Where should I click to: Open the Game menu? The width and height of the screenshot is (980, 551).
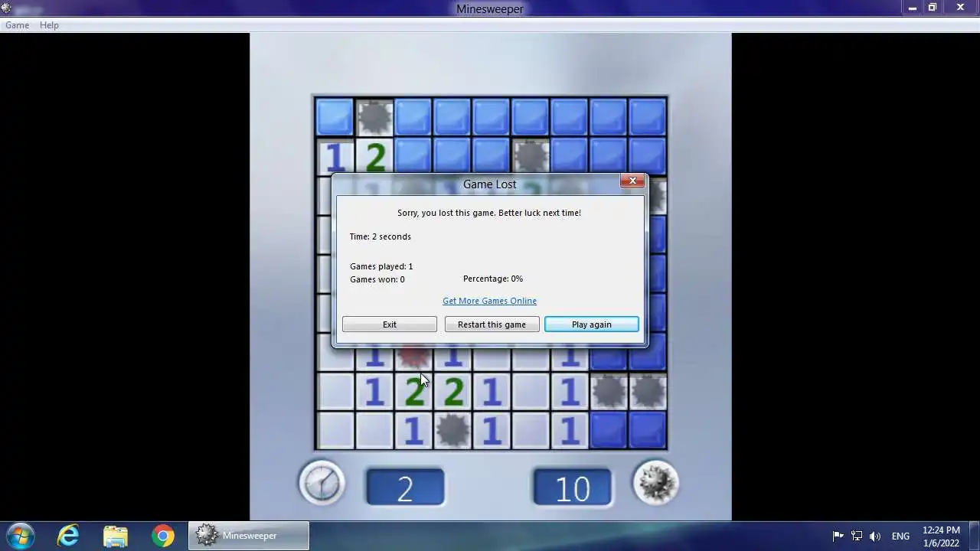(x=17, y=25)
